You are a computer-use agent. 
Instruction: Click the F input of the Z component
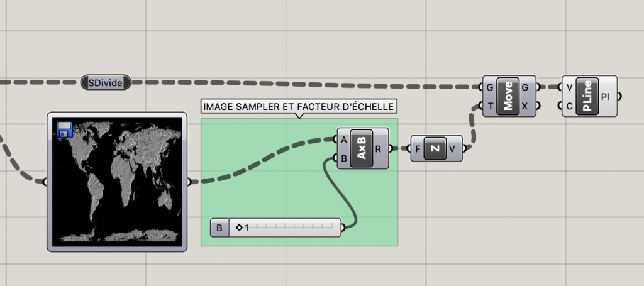click(x=418, y=149)
